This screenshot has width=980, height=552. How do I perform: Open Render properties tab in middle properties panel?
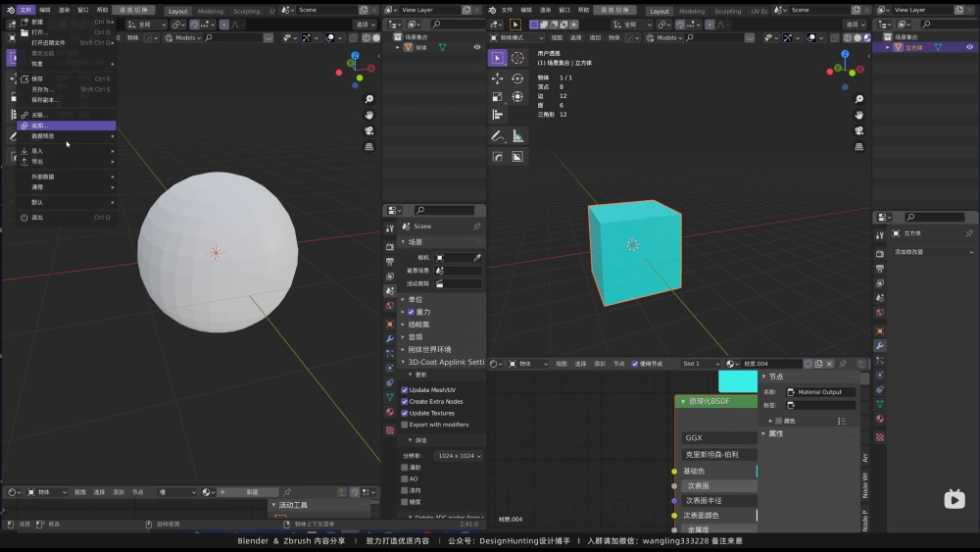coord(390,246)
